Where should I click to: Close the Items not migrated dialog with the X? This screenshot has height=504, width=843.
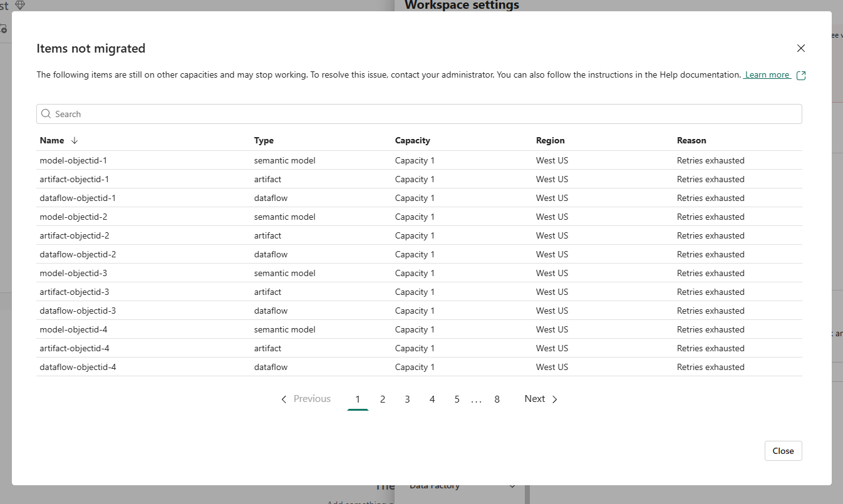point(800,48)
